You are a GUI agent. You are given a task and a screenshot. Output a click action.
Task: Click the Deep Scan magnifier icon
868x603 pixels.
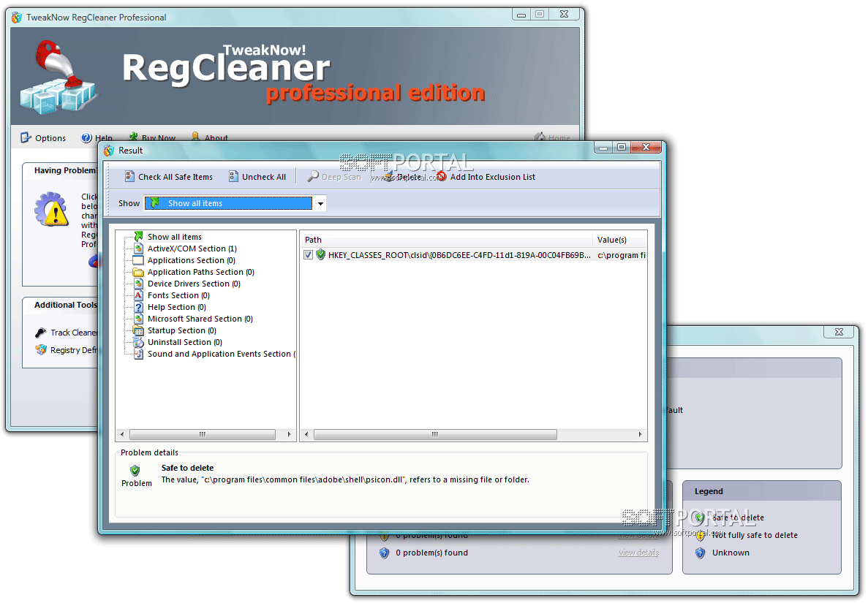coord(313,176)
